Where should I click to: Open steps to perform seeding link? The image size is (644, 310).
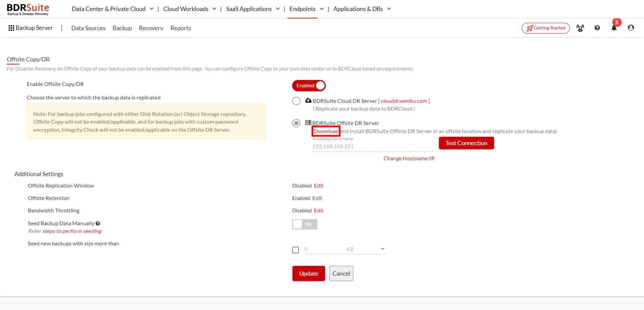tap(72, 231)
